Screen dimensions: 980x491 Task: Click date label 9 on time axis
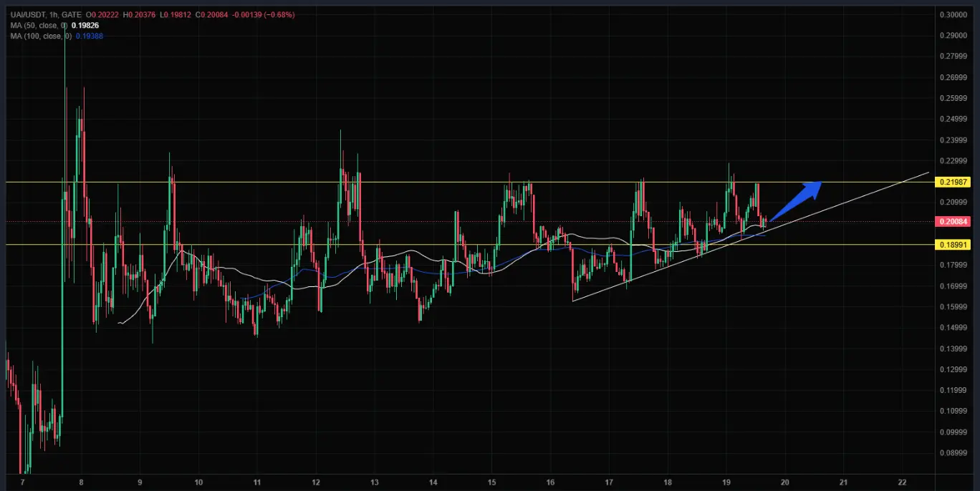140,482
